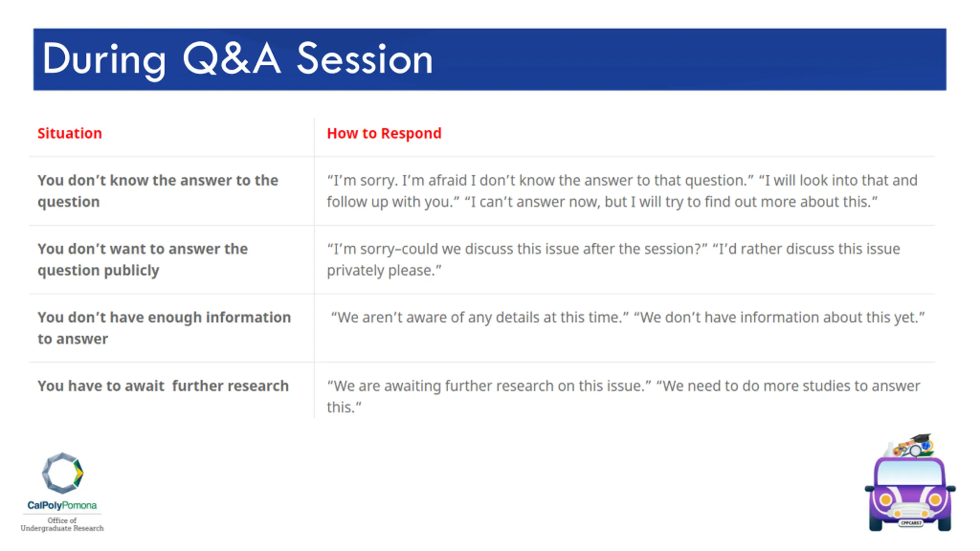Click the response starting 'I'm sorry. I'm afraid'
980x551 pixels.
(622, 191)
